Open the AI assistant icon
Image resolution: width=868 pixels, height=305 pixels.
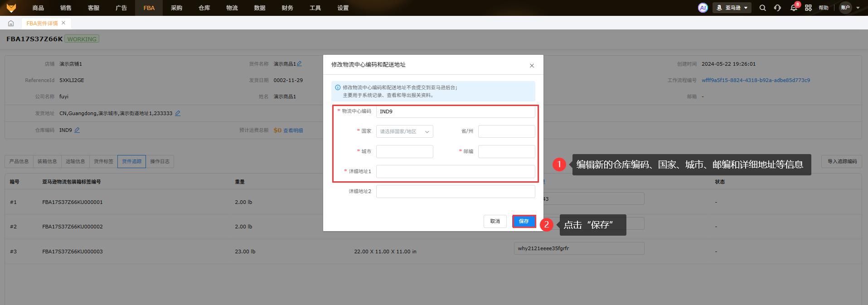[x=703, y=8]
